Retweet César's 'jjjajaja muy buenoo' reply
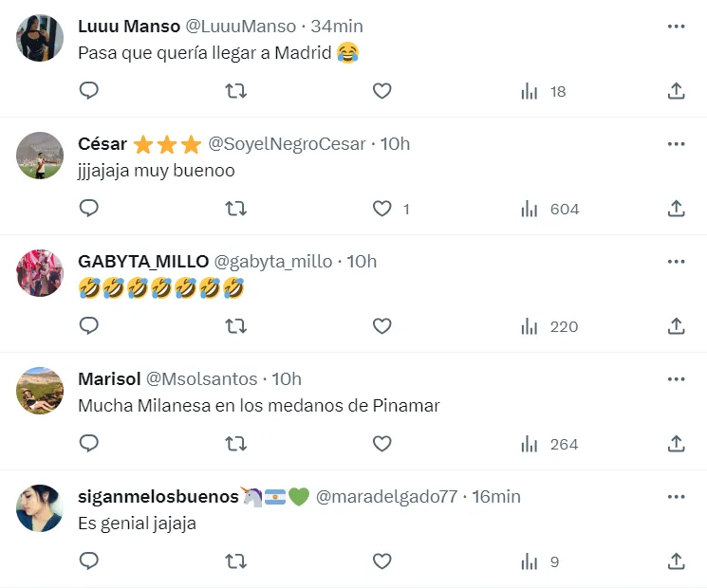 coord(235,209)
